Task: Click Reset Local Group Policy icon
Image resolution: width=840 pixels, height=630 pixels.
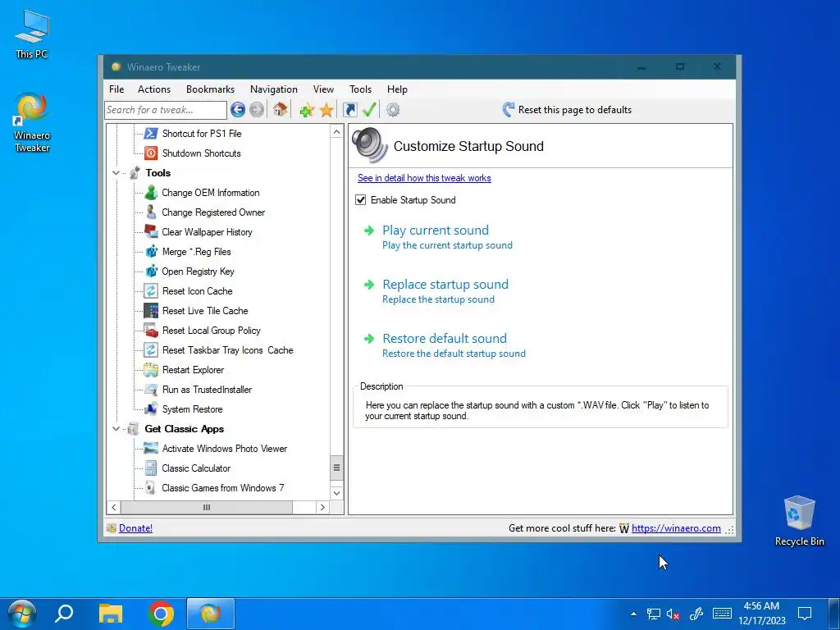Action: click(x=151, y=331)
